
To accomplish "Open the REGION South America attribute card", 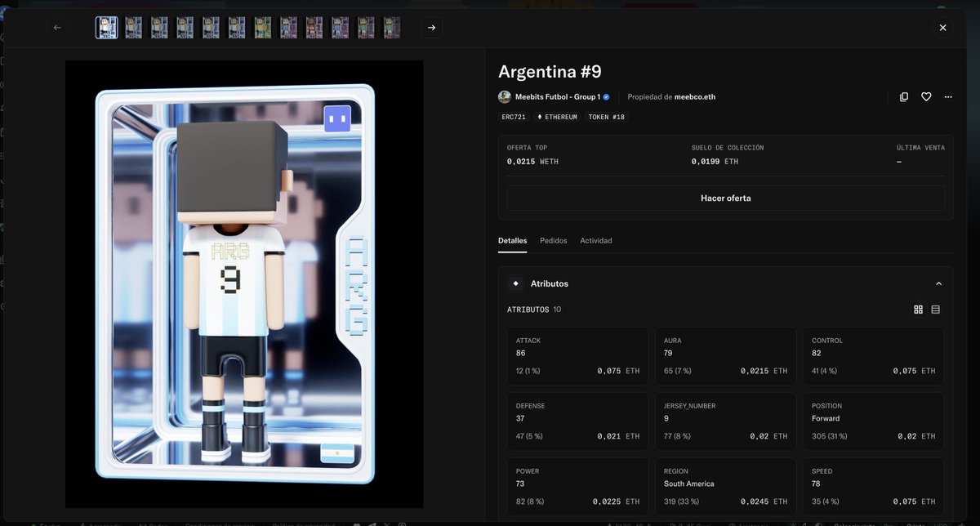I will (x=725, y=488).
